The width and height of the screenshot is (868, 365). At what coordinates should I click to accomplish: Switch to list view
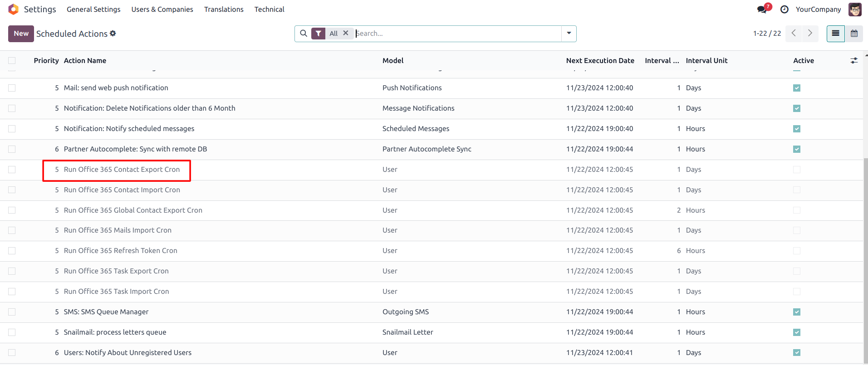click(x=835, y=34)
